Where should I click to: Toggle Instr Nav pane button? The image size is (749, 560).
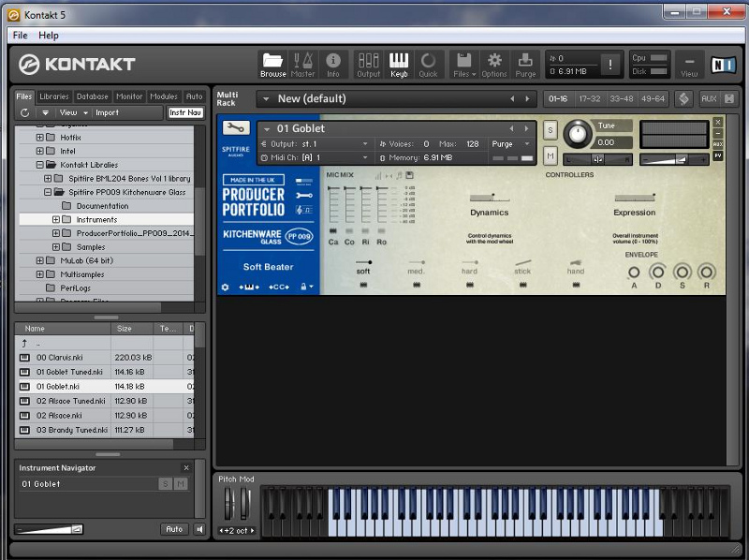pyautogui.click(x=185, y=112)
